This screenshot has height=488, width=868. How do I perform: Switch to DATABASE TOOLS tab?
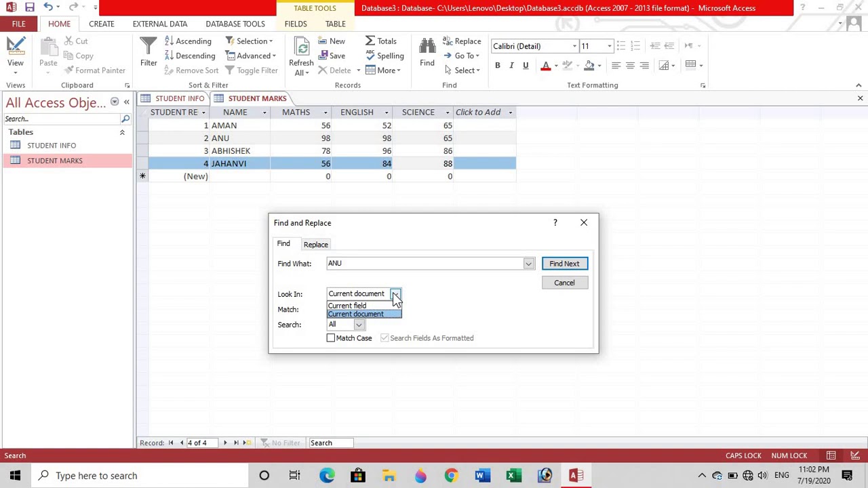pos(235,24)
